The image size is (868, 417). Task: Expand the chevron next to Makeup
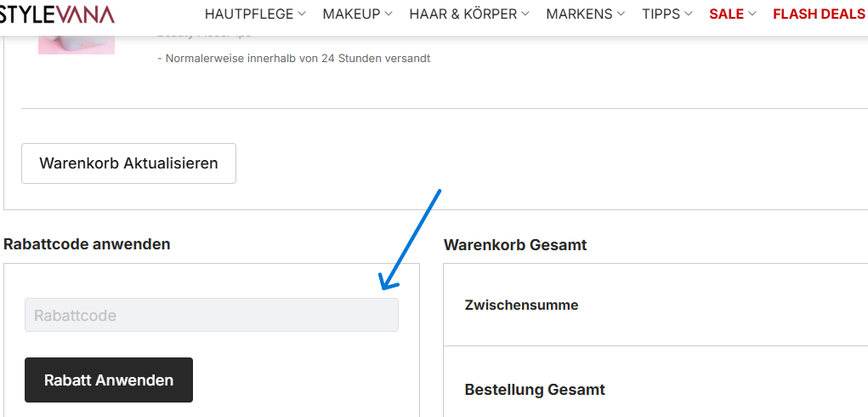[389, 14]
